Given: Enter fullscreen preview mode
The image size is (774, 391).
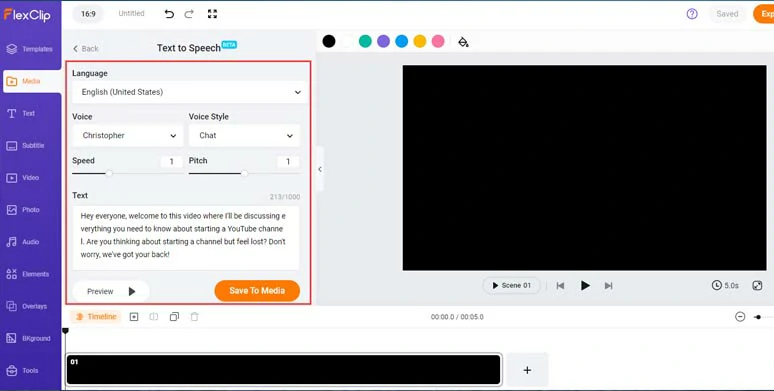Looking at the screenshot, I should (x=212, y=14).
